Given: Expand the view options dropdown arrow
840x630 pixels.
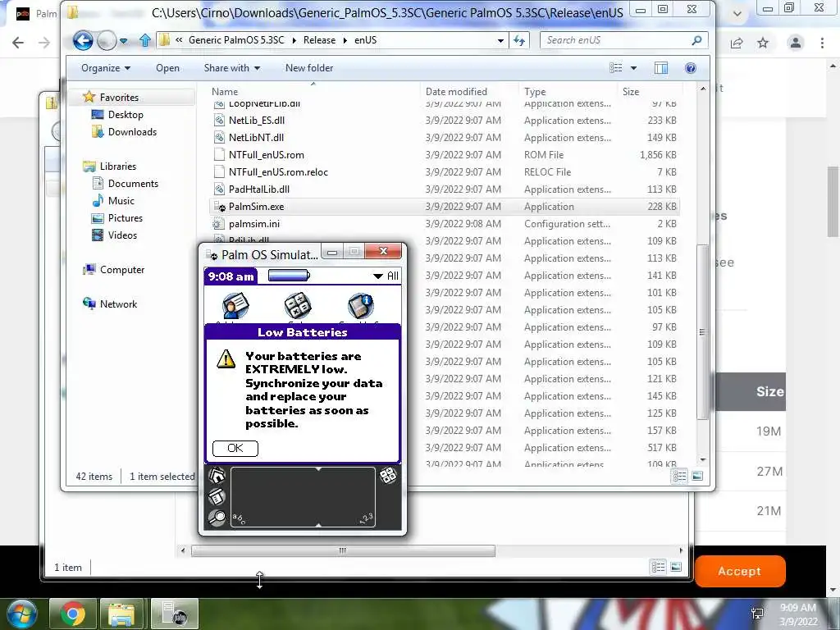Looking at the screenshot, I should pyautogui.click(x=634, y=68).
